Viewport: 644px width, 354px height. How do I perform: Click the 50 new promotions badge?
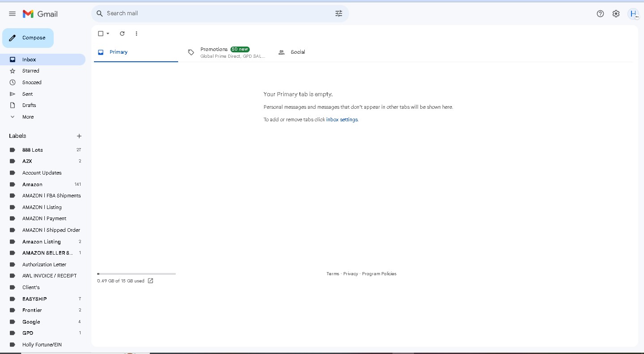240,49
